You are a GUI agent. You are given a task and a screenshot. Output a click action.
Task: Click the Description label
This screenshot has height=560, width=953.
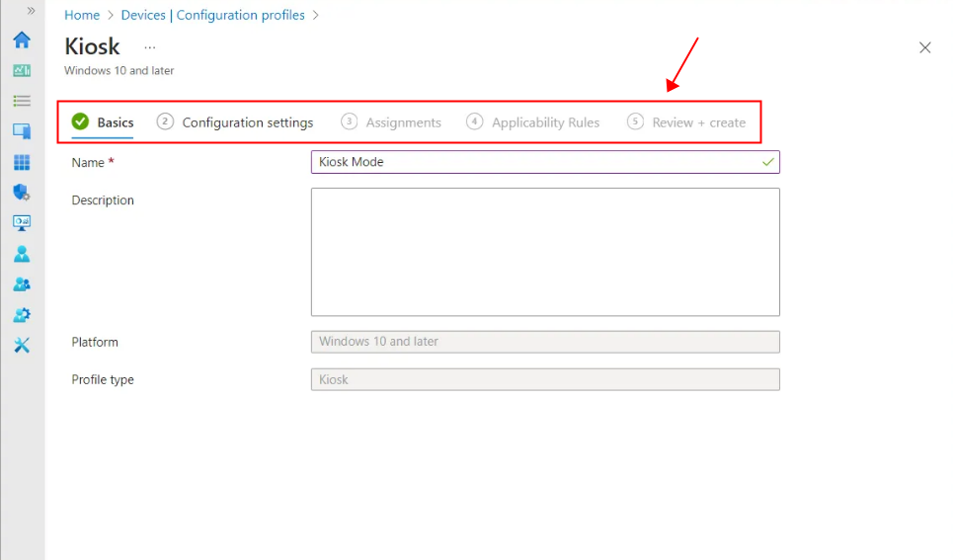tap(103, 200)
